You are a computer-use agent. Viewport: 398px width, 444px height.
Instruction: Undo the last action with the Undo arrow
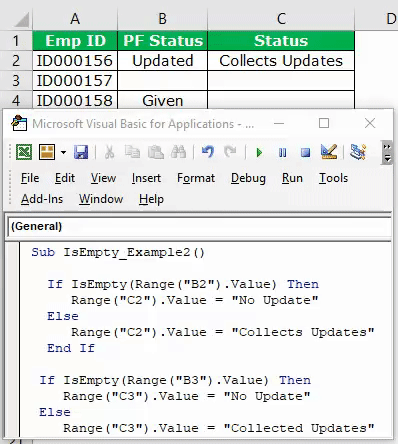coord(208,152)
